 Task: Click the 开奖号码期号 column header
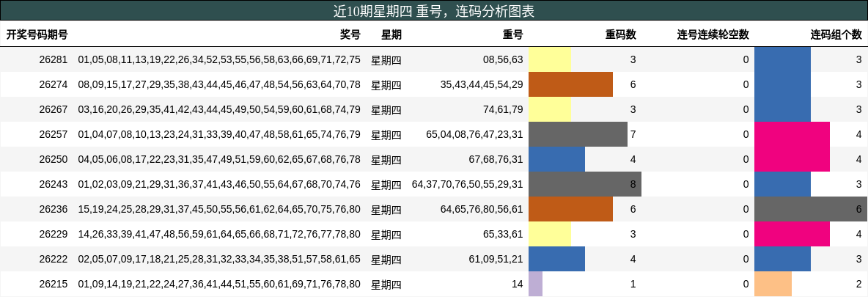[37, 35]
